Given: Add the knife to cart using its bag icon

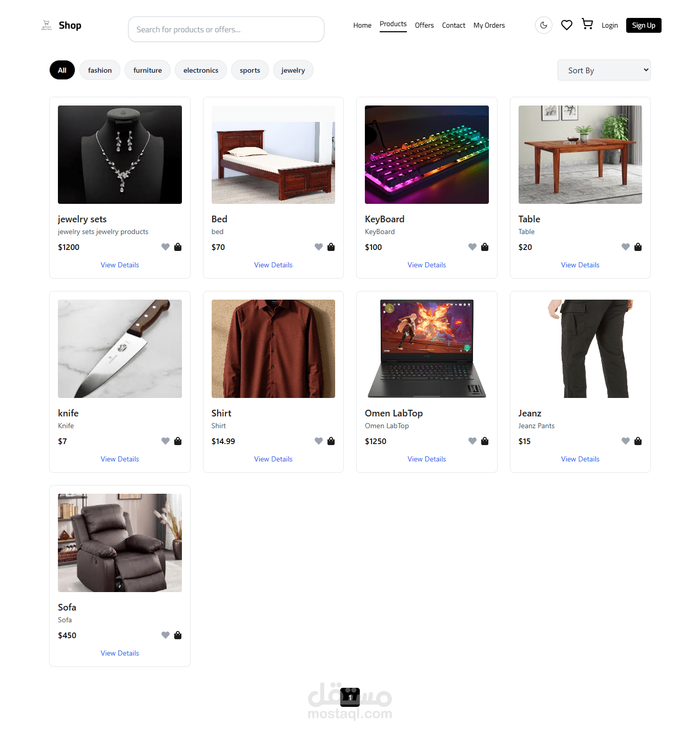Looking at the screenshot, I should (178, 441).
